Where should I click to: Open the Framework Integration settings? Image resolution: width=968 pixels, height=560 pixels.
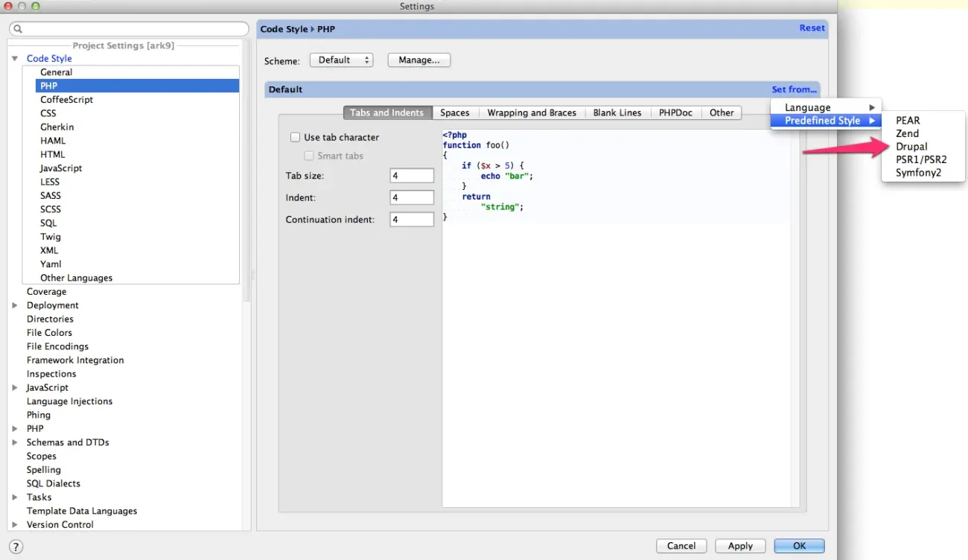75,360
